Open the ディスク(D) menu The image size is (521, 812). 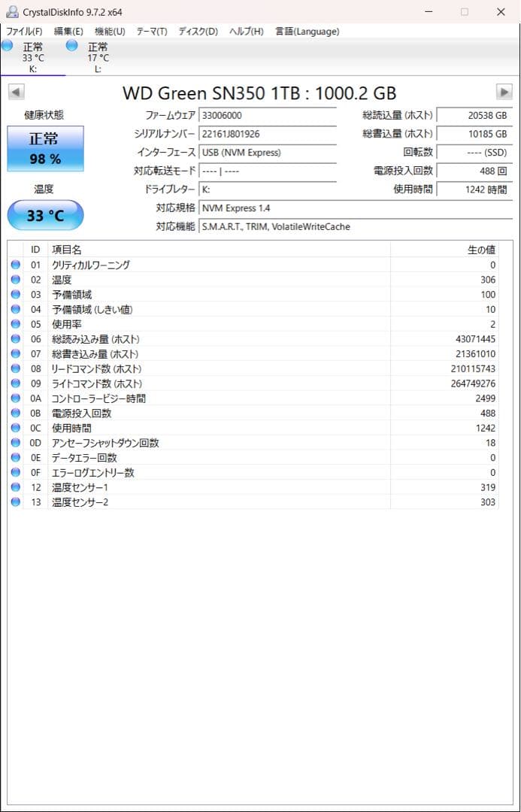click(198, 32)
